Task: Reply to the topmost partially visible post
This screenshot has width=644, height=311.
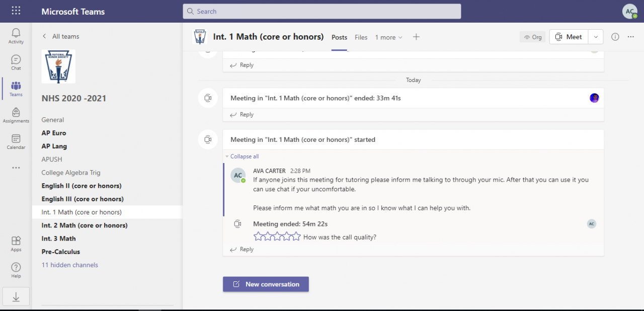Action: coord(242,65)
